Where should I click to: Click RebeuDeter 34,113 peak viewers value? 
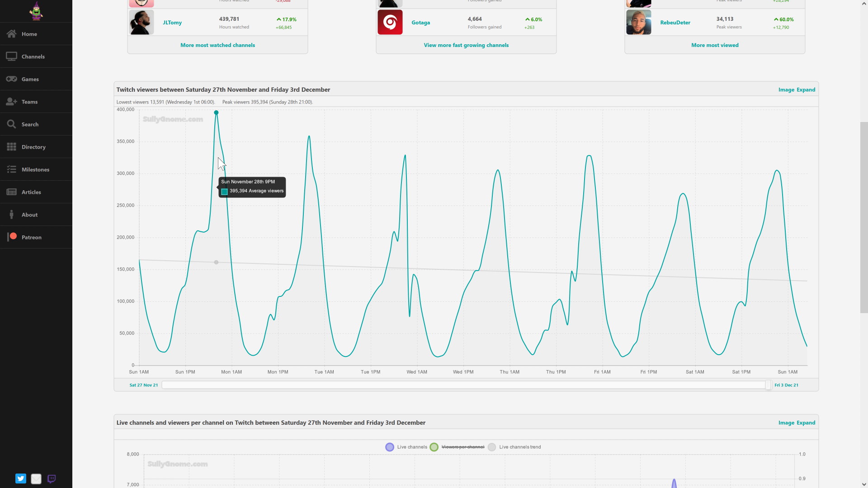coord(725,19)
